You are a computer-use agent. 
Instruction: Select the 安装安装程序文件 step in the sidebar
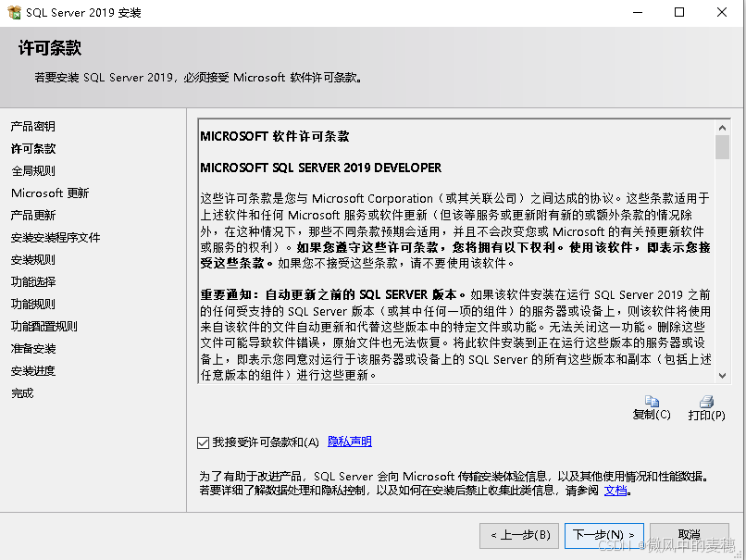[56, 237]
